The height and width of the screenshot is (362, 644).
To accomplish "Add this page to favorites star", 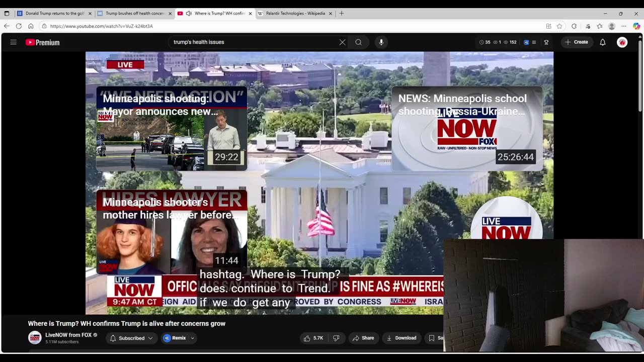I will (x=559, y=26).
